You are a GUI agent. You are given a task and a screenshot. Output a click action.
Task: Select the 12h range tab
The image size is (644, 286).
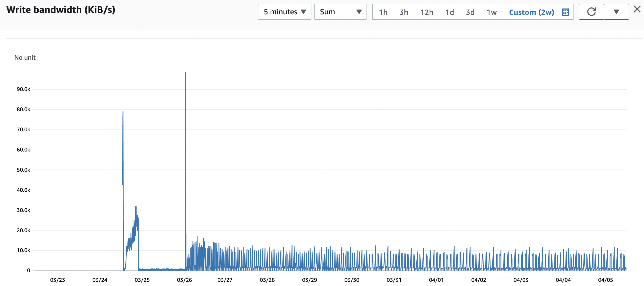point(426,12)
